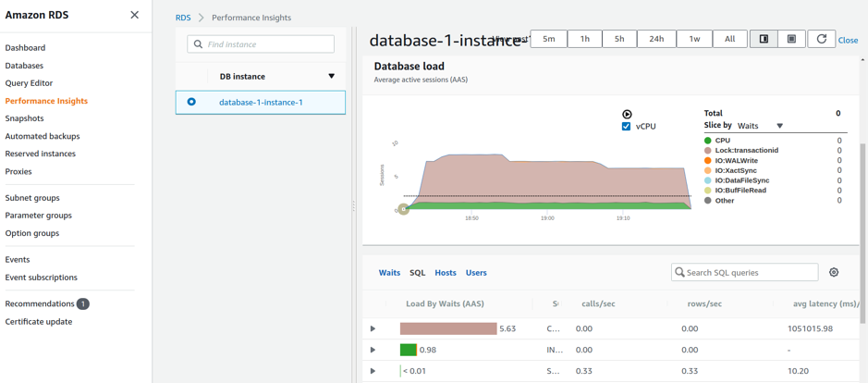Switch to split panel view icon
Screen dimensions: 868x383
764,40
